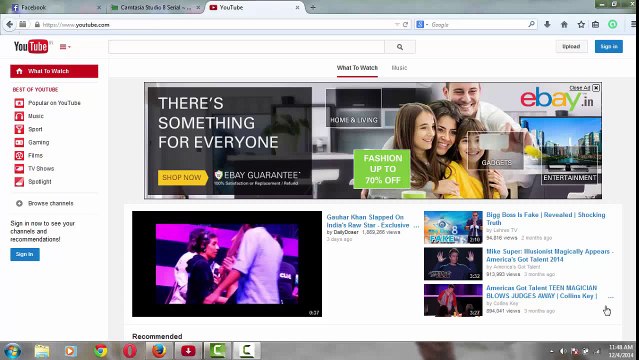Click SHOP NOW in ebay banner

click(x=182, y=177)
